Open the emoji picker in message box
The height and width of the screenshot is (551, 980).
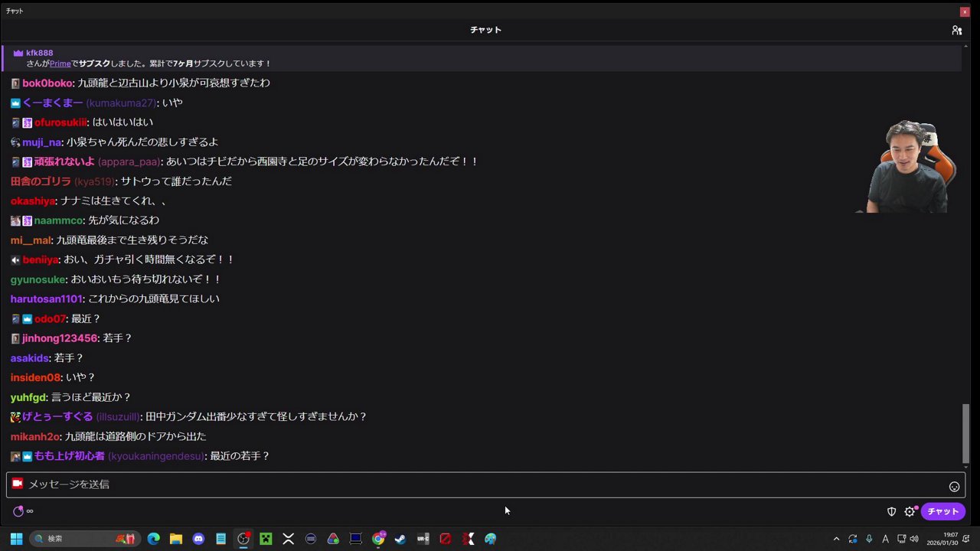954,486
